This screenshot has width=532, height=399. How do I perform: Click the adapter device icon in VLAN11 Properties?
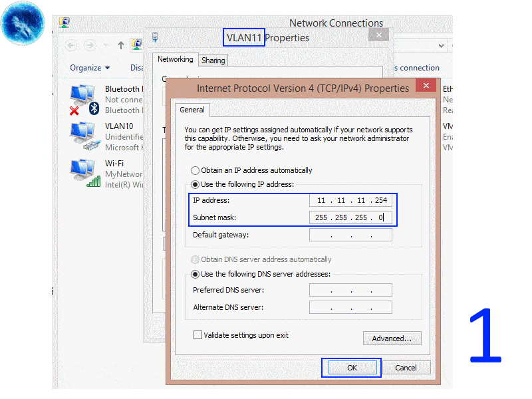(x=154, y=37)
